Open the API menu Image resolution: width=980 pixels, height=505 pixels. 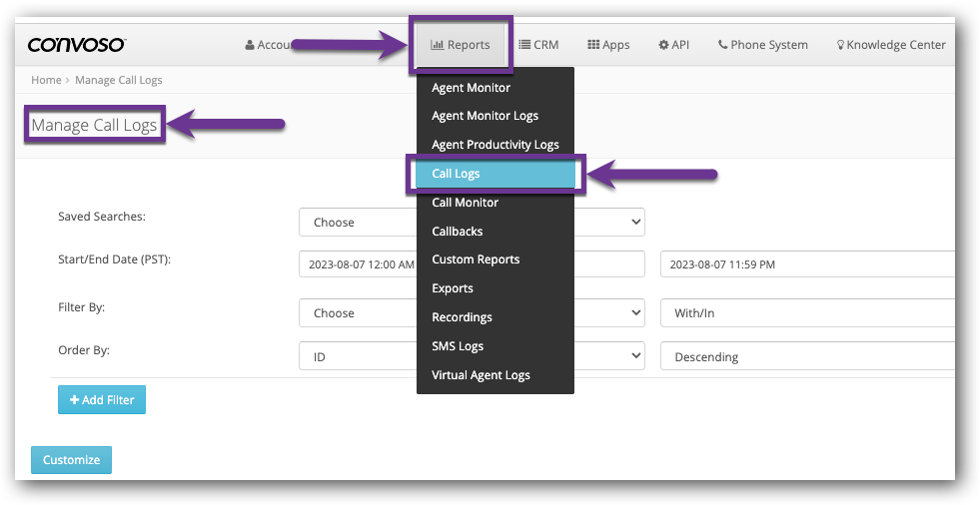click(673, 45)
